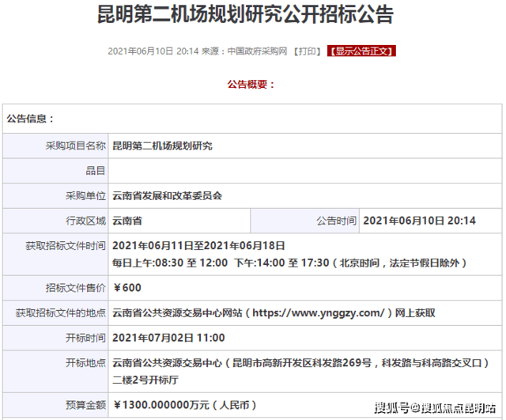Click the 【打印】 print link

307,51
